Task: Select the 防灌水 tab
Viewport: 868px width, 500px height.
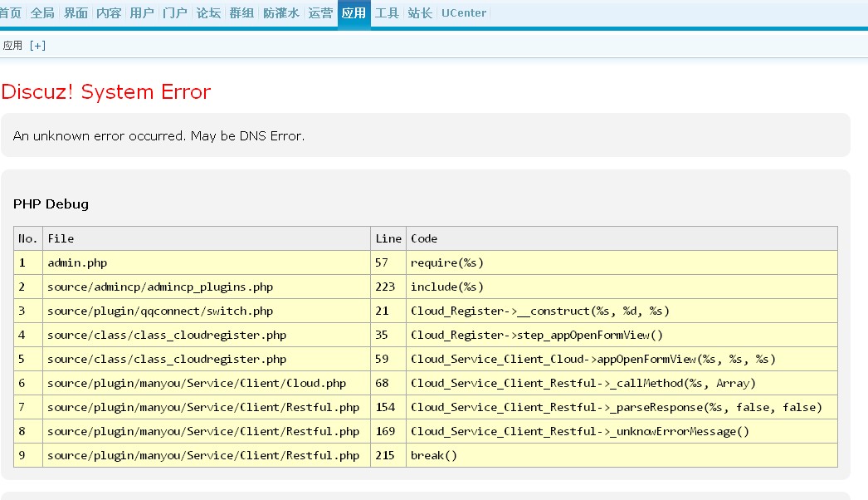Action: click(280, 13)
